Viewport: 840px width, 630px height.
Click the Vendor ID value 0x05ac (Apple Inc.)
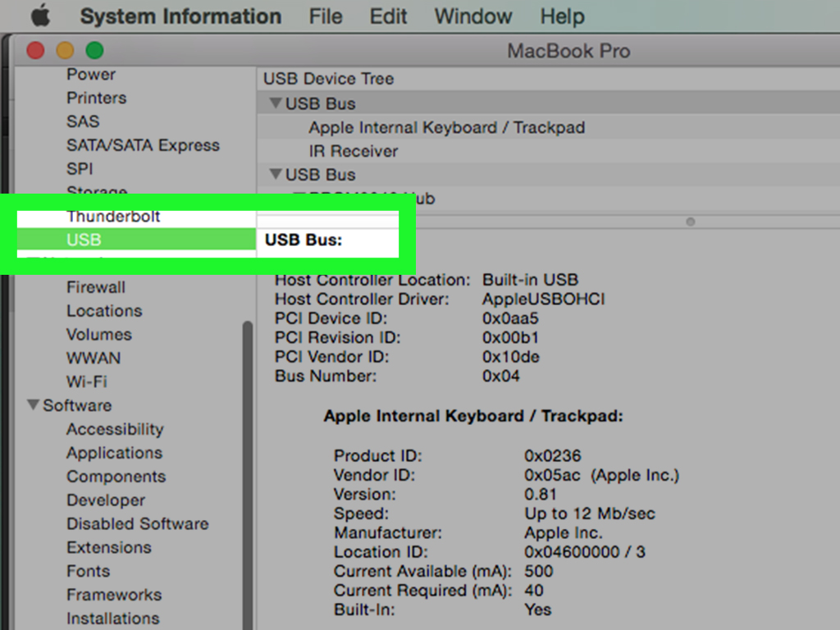pyautogui.click(x=601, y=475)
